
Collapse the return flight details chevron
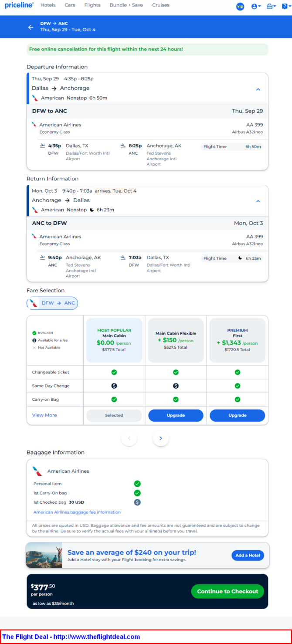tap(258, 201)
